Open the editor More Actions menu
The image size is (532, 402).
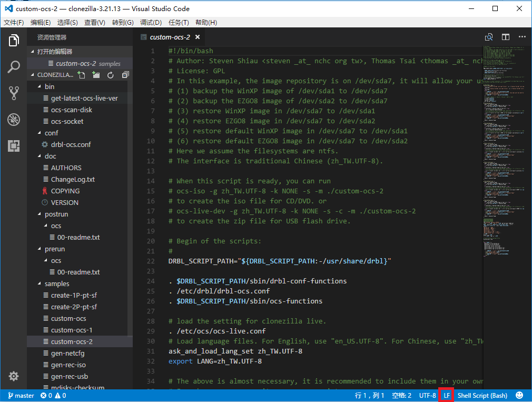tap(522, 37)
